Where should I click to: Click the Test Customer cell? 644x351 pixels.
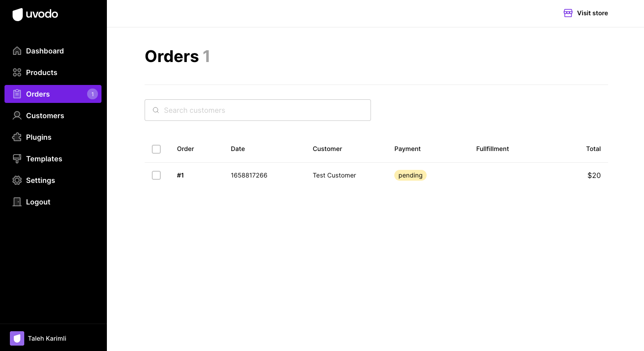335,175
